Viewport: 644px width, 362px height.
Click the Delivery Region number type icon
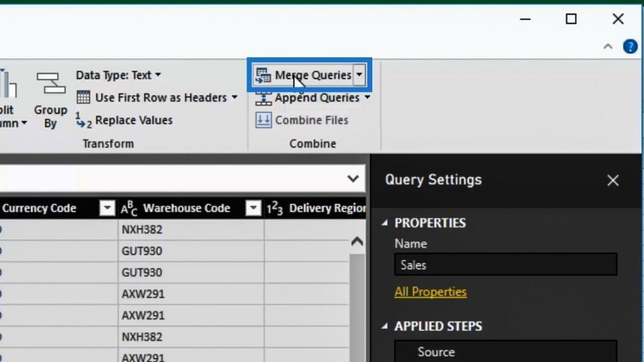(x=275, y=208)
